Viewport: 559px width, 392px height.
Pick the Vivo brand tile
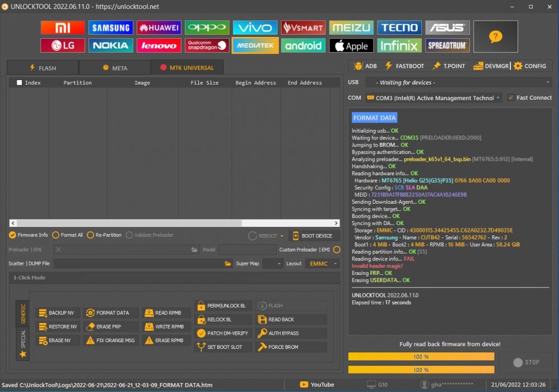coord(255,27)
